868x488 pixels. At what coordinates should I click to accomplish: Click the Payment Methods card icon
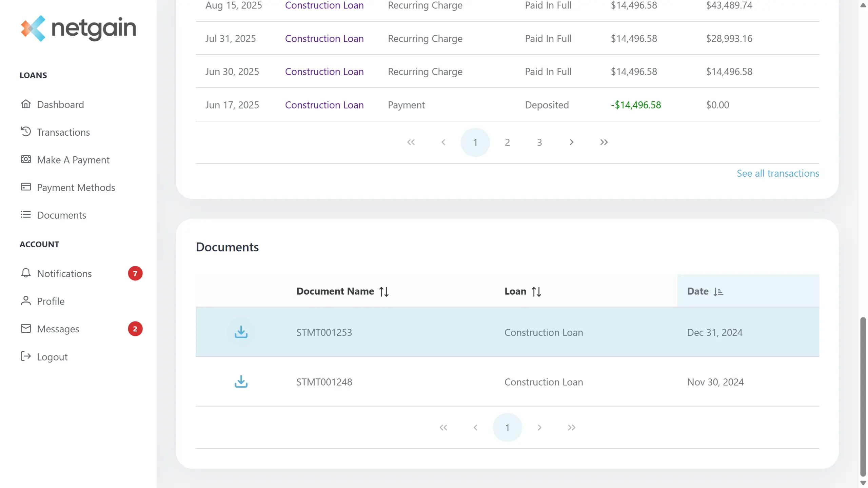(x=26, y=187)
